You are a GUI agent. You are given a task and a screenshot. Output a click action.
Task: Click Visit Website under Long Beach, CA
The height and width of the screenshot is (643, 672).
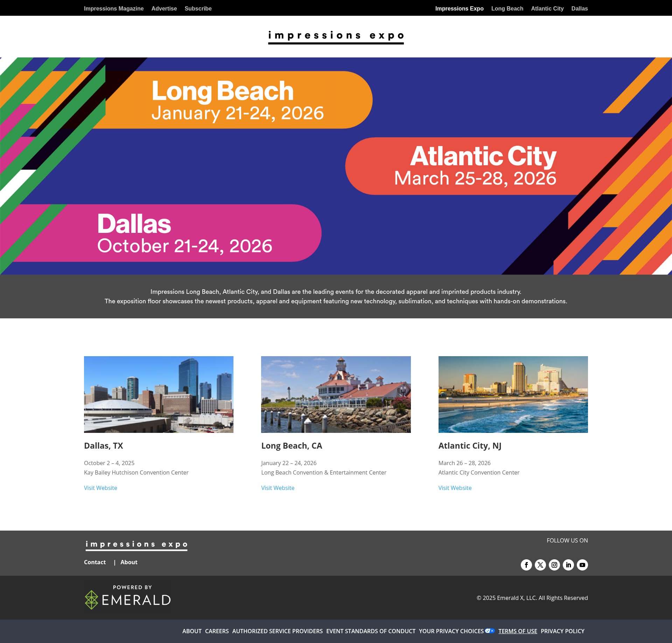[278, 488]
